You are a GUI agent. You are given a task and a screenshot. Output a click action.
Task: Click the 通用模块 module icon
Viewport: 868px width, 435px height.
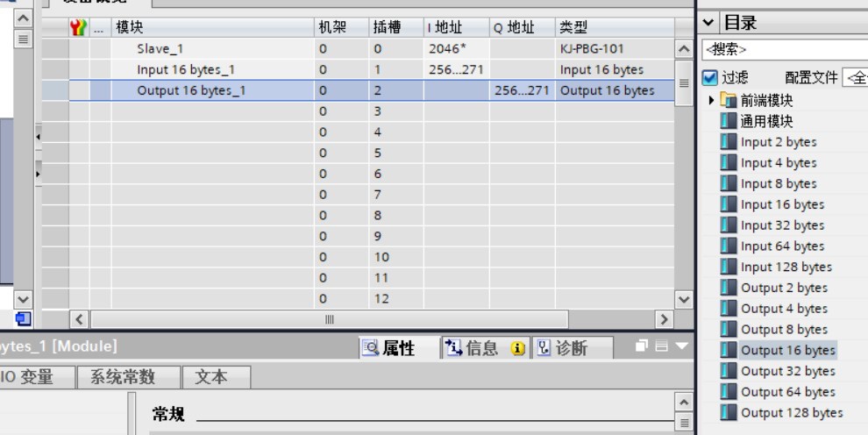[729, 121]
